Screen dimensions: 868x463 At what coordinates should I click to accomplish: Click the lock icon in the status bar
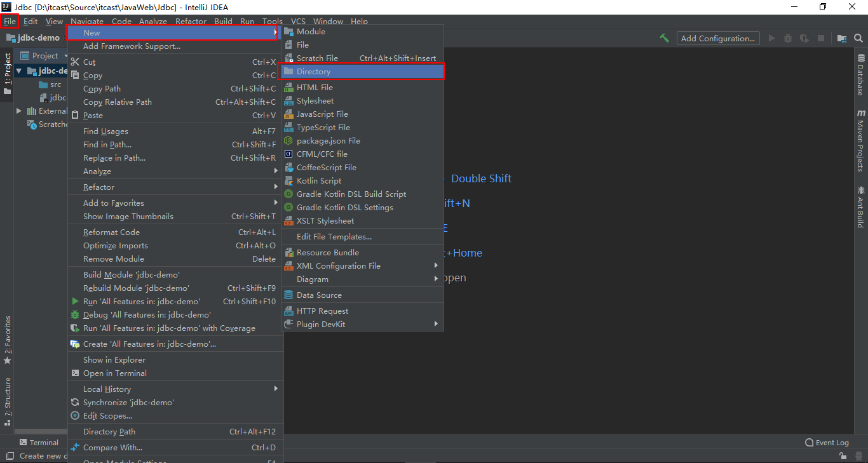[x=843, y=455]
